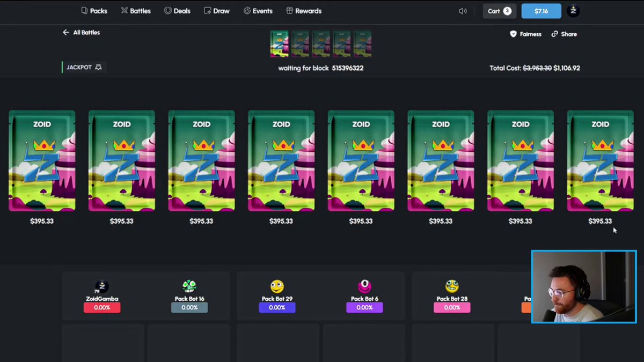Go to the Battles page
Image resolution: width=644 pixels, height=362 pixels.
click(136, 11)
